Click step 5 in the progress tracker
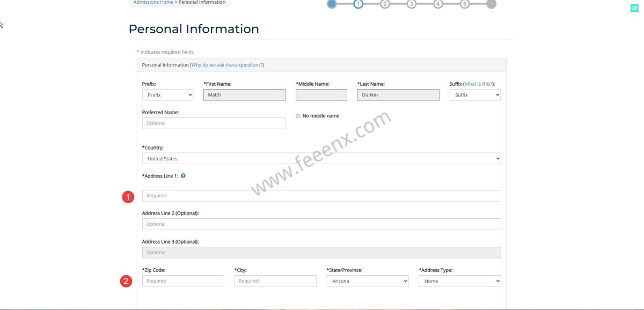644x310 pixels. click(x=465, y=4)
